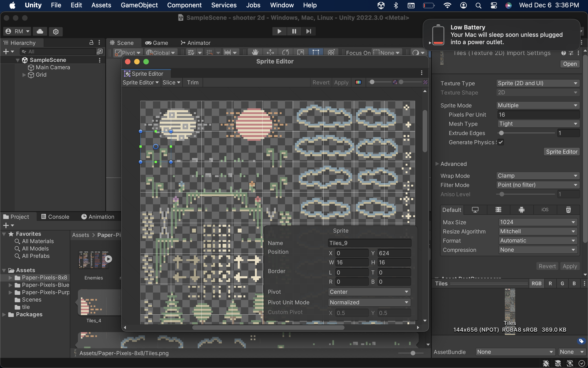Viewport: 588px width, 368px height.
Task: Open the SampleScene options kebab menu
Action: pos(100,60)
